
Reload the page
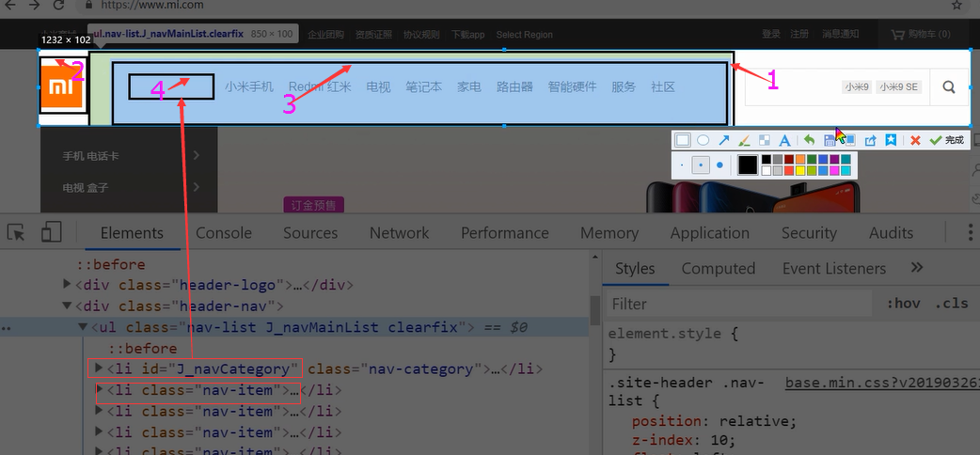point(58,5)
